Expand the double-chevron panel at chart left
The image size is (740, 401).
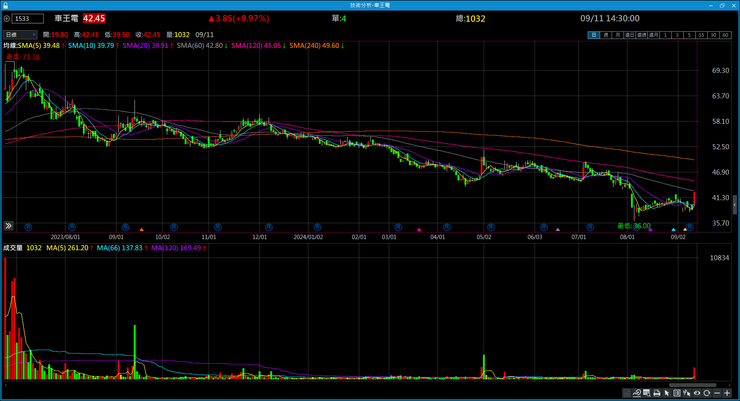tap(9, 226)
